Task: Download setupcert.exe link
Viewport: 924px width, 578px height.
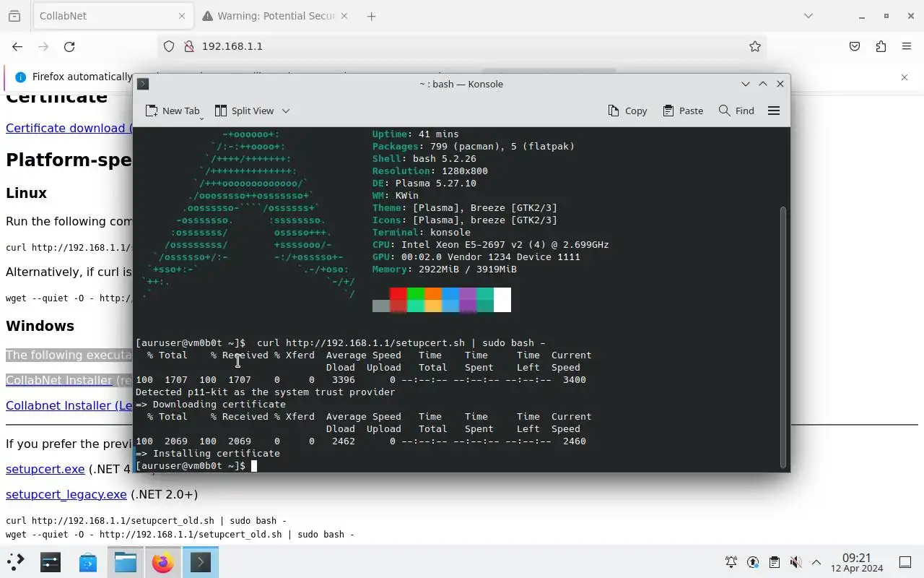Action: pos(45,469)
